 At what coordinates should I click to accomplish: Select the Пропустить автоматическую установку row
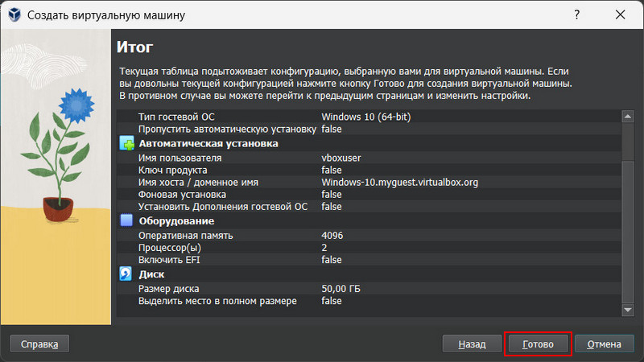[369, 129]
